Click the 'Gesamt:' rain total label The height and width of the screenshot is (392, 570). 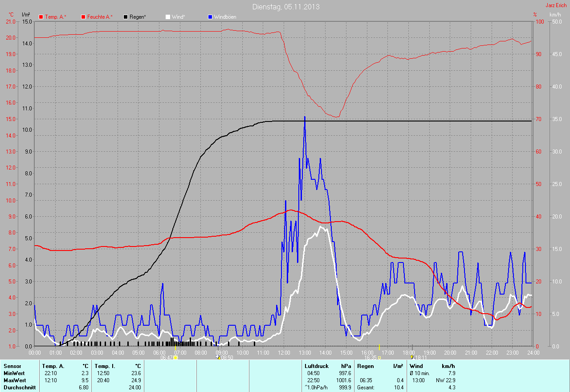366,388
